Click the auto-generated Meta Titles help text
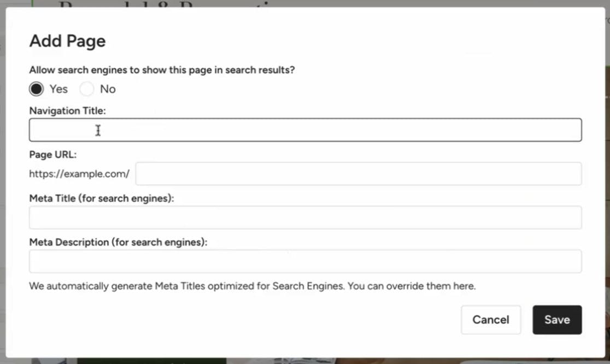The height and width of the screenshot is (364, 610). 252,286
